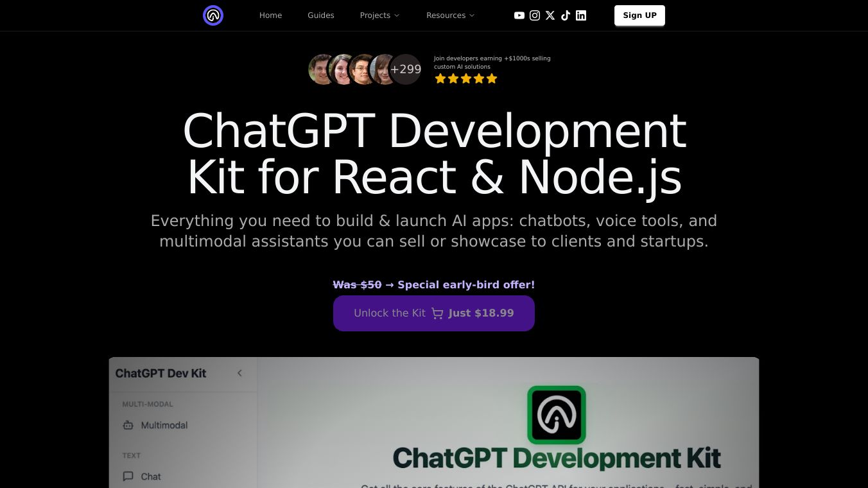The image size is (868, 488).
Task: Click the "MULTI-MODAL" section label
Action: click(148, 404)
